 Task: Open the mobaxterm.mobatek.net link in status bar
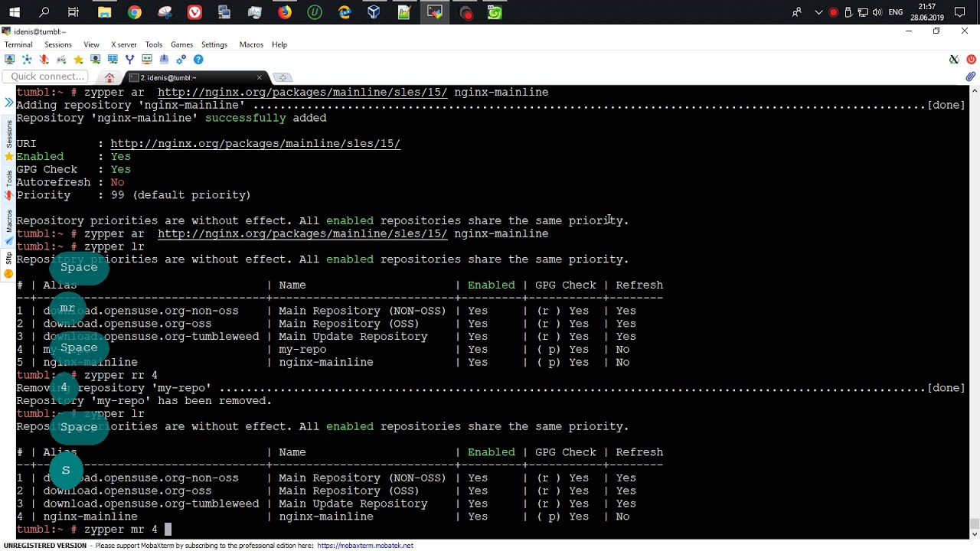[365, 546]
